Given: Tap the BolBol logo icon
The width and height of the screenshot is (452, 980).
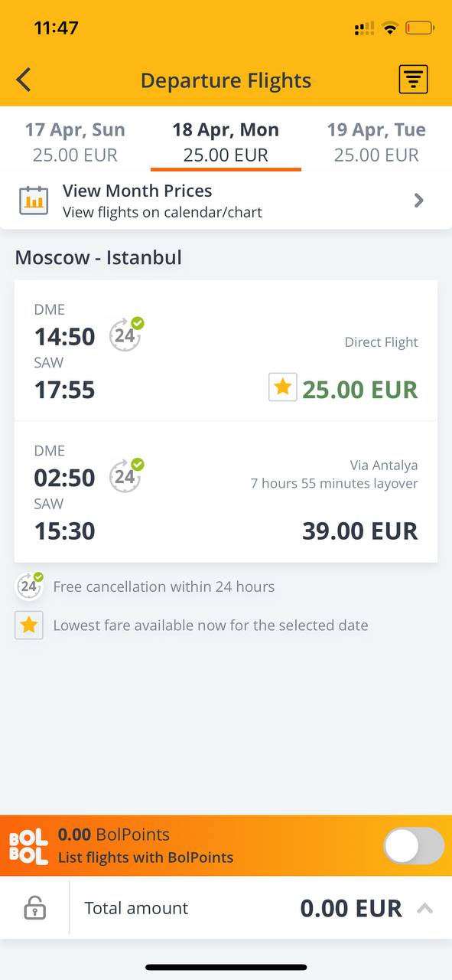Looking at the screenshot, I should (28, 846).
